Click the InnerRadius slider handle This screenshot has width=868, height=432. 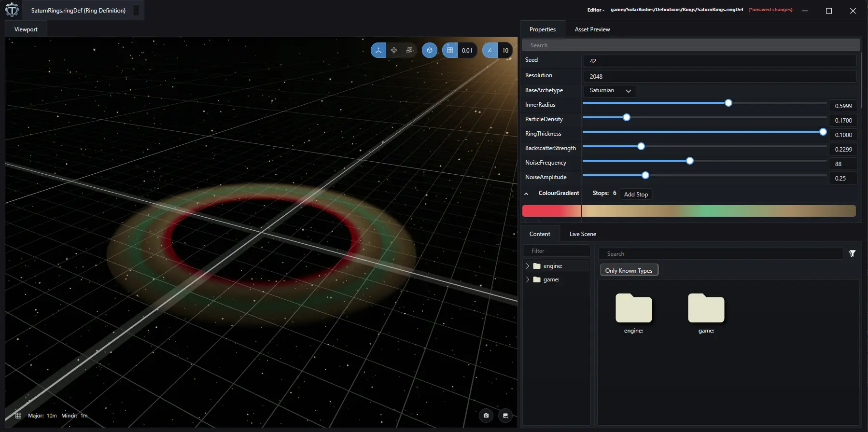pos(728,103)
